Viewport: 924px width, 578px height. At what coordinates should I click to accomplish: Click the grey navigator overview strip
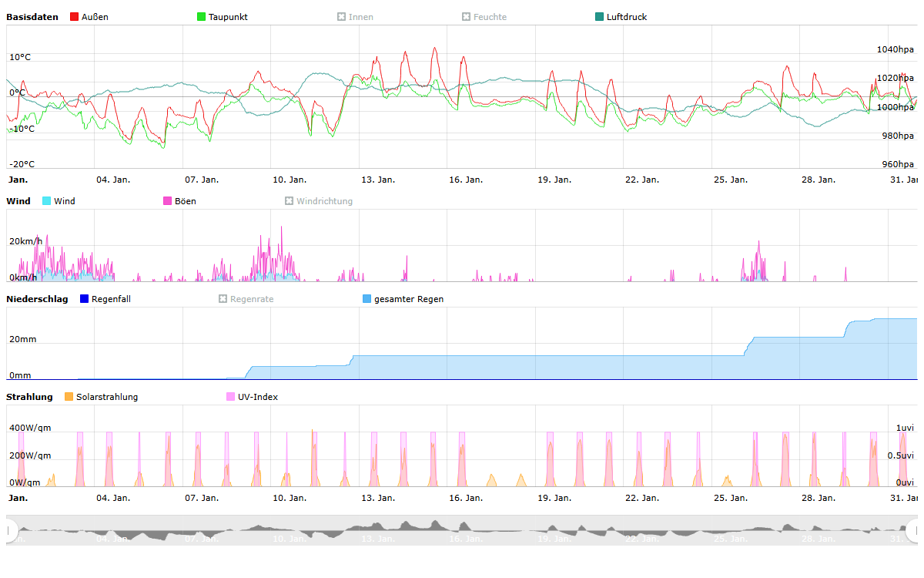[462, 530]
